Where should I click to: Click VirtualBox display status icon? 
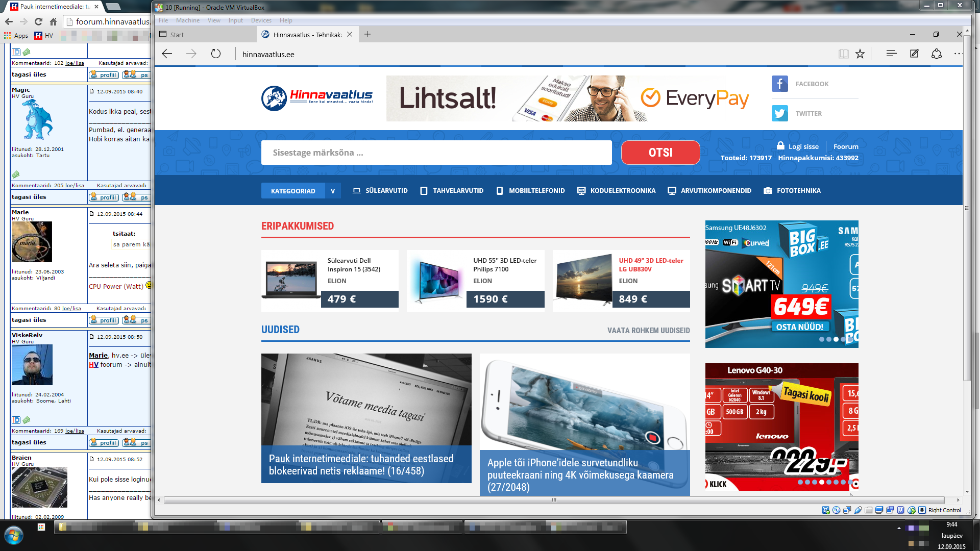(879, 510)
